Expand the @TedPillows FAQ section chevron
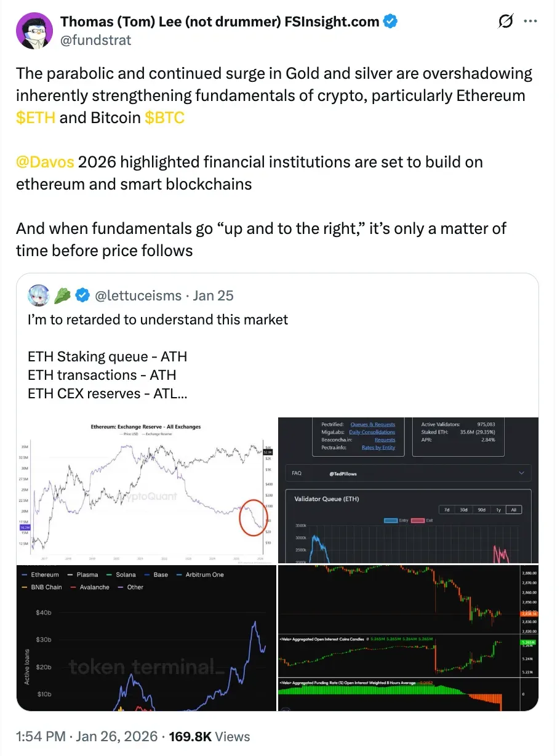 [520, 473]
